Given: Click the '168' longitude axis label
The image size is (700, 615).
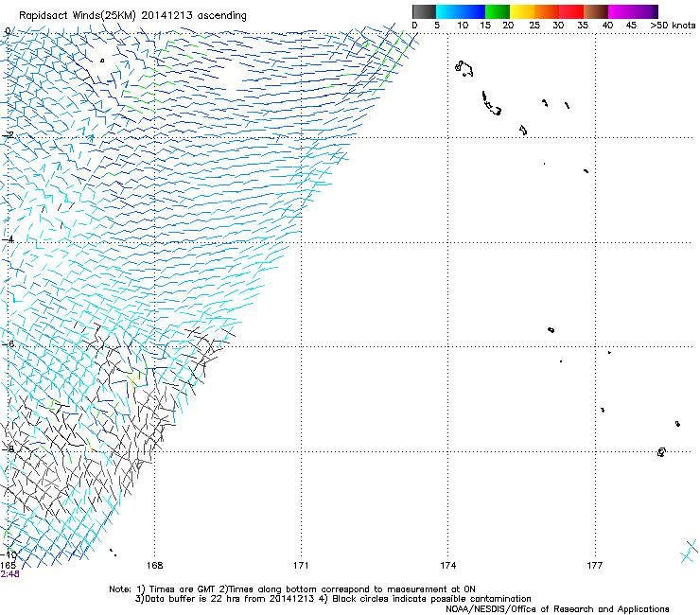Looking at the screenshot, I should click(154, 566).
